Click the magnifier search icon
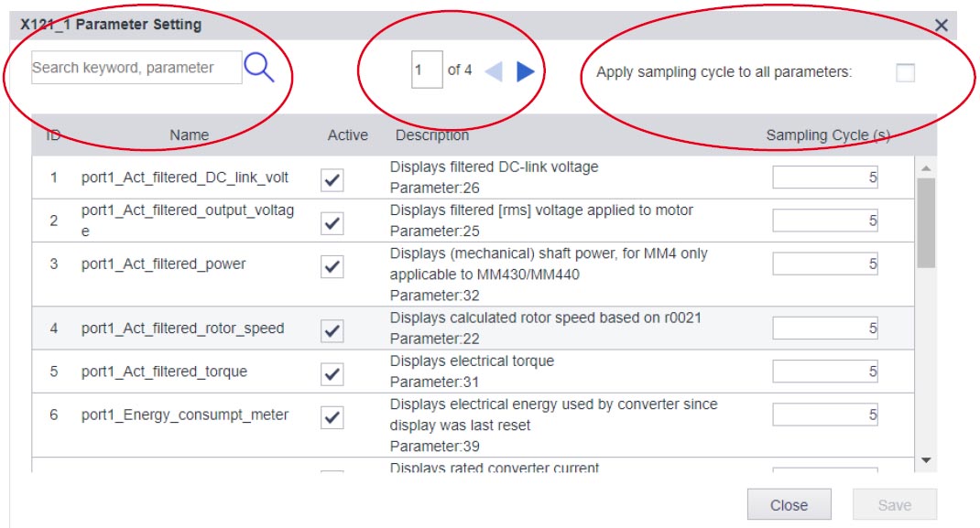 coord(259,68)
